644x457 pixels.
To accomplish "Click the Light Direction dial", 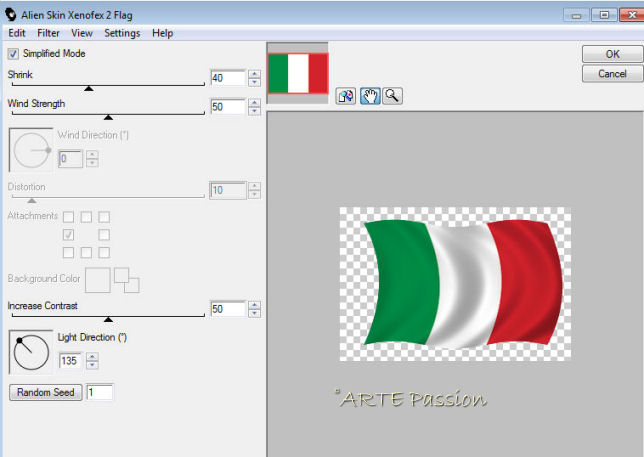I will 31,352.
